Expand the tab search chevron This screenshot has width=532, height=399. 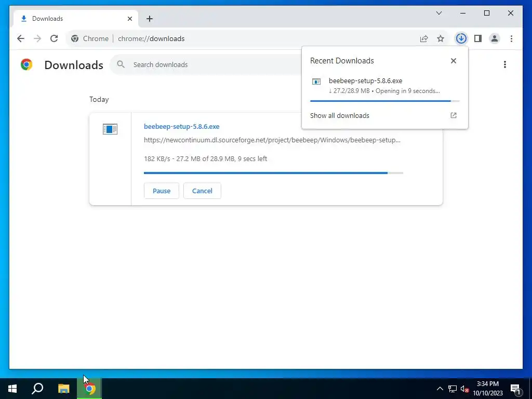coord(438,13)
